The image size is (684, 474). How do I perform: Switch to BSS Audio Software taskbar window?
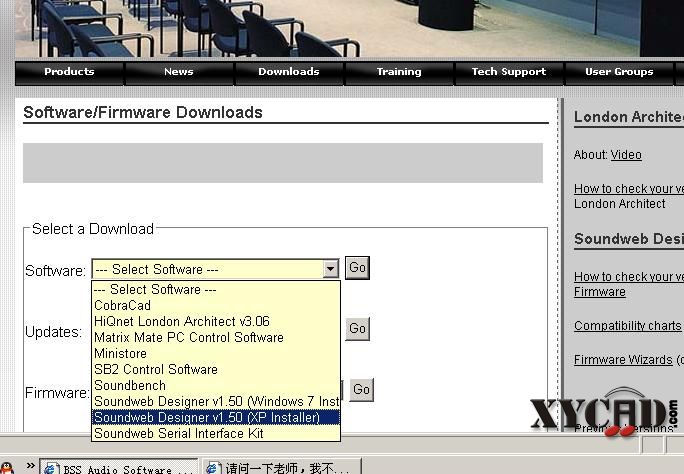pyautogui.click(x=119, y=467)
